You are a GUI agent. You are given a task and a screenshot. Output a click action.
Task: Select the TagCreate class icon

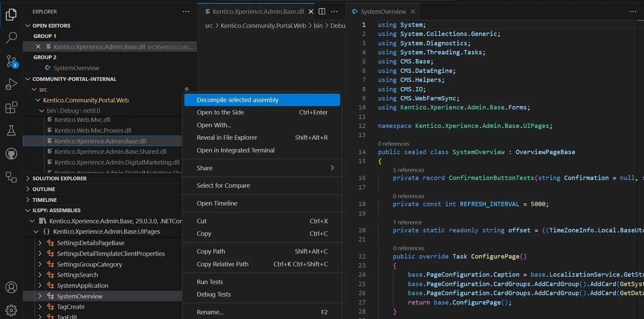pos(50,307)
